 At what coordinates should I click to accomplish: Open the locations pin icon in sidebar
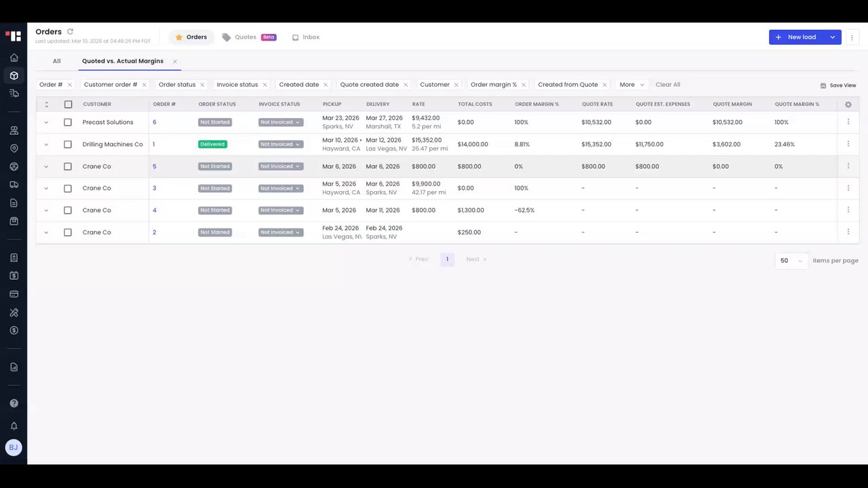click(x=14, y=148)
